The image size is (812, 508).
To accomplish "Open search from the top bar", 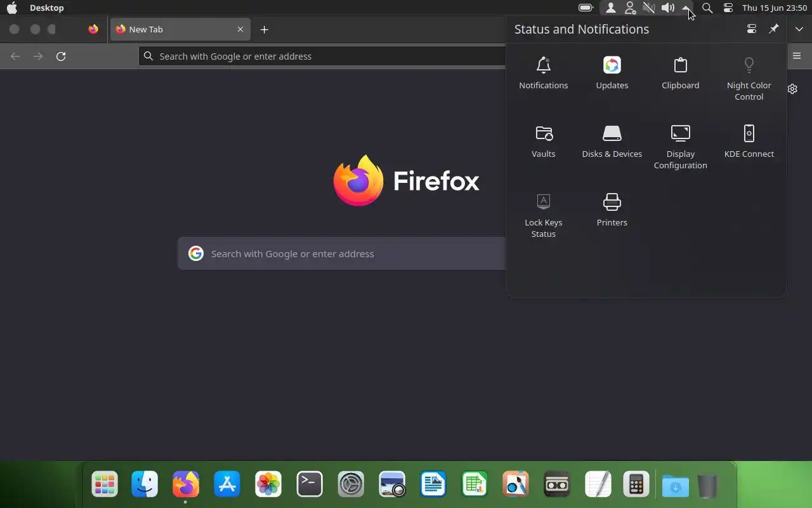I will click(x=707, y=8).
